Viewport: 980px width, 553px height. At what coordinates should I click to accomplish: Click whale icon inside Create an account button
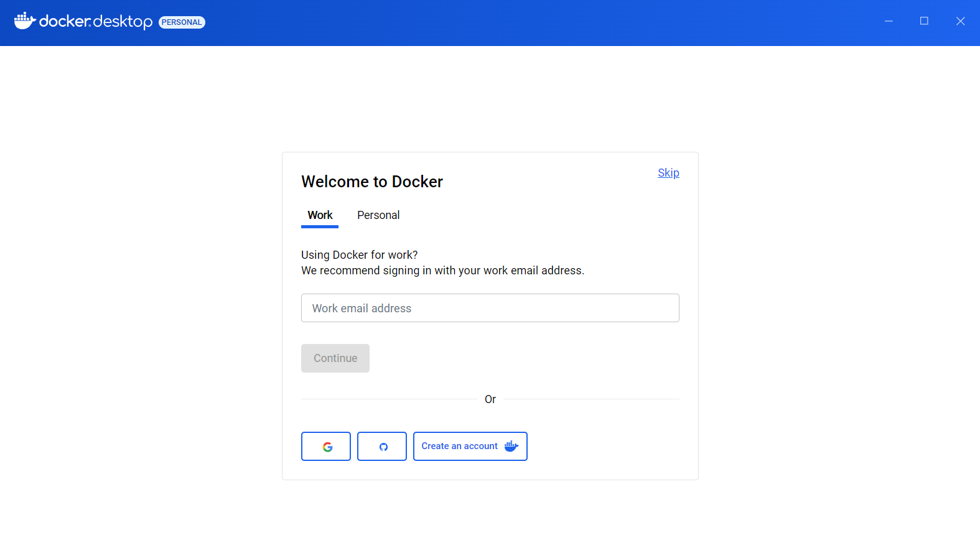coord(511,446)
